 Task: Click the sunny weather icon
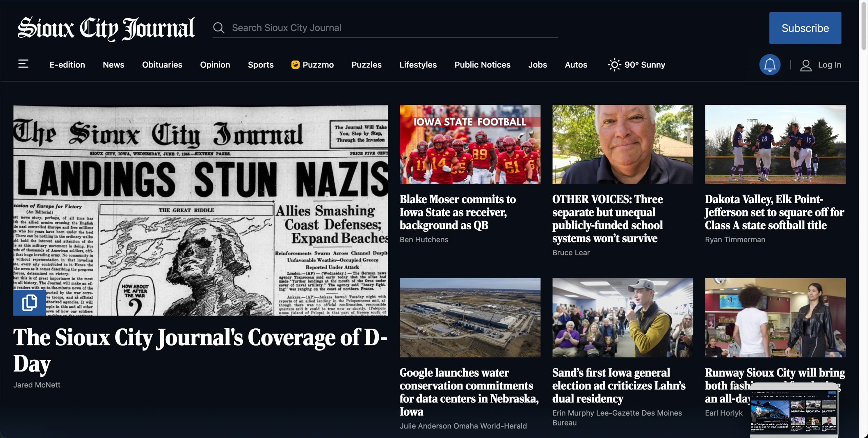coord(614,64)
